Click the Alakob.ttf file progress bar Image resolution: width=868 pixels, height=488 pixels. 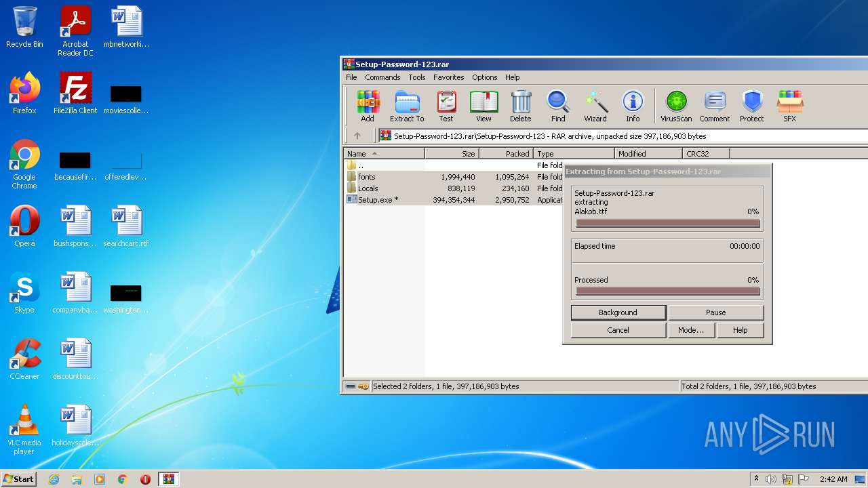tap(667, 223)
